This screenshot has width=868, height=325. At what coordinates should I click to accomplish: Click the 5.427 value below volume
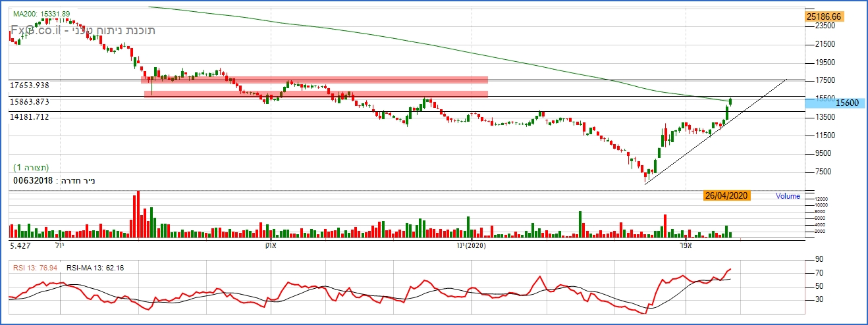click(20, 245)
